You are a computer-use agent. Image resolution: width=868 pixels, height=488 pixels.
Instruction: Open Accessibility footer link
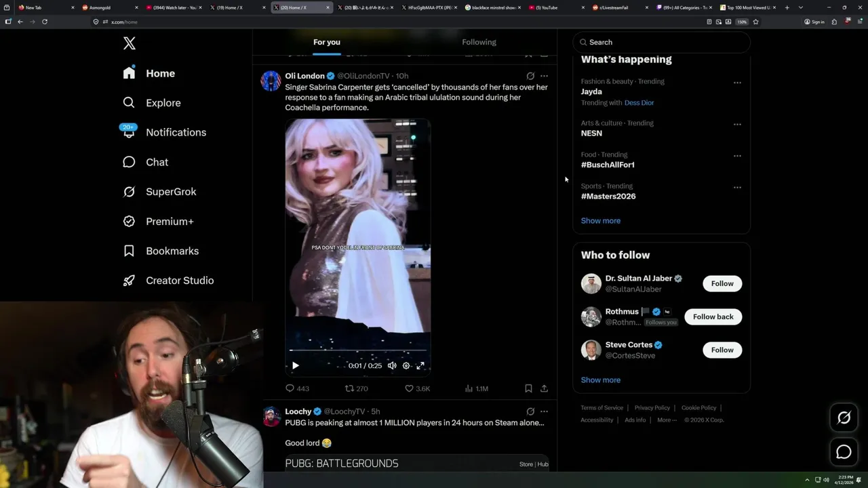(597, 420)
